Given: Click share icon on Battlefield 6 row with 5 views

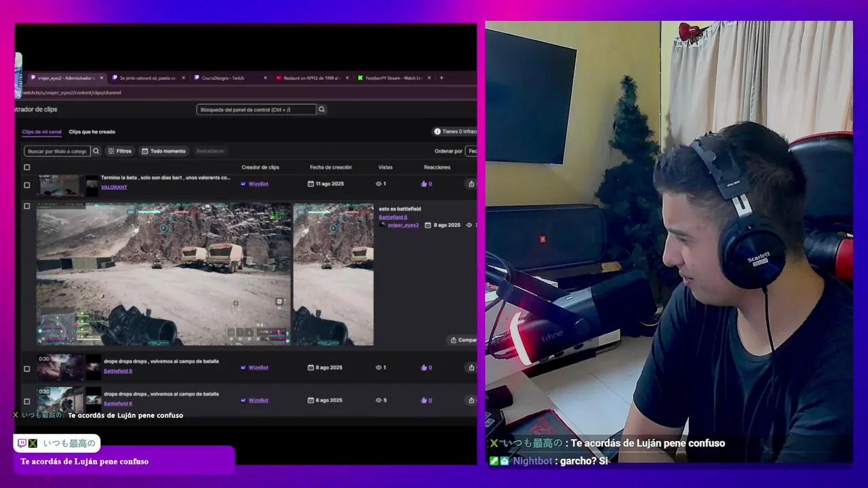Looking at the screenshot, I should pyautogui.click(x=471, y=400).
